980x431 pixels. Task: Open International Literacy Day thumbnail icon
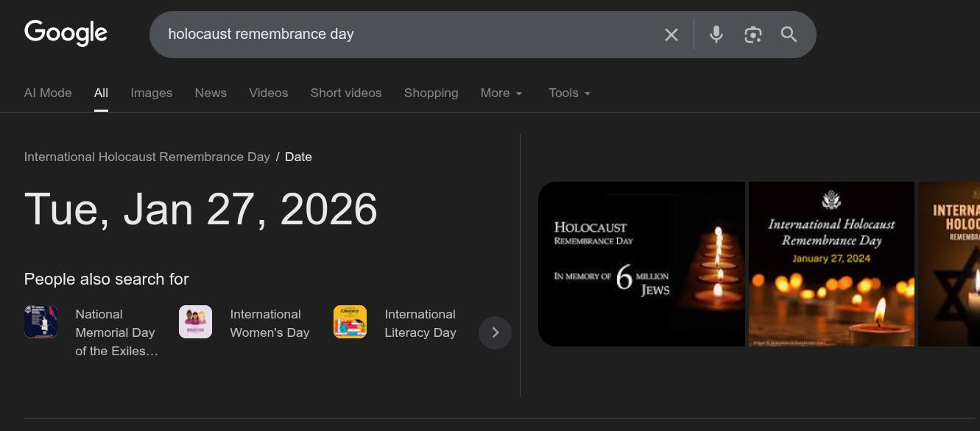click(350, 322)
